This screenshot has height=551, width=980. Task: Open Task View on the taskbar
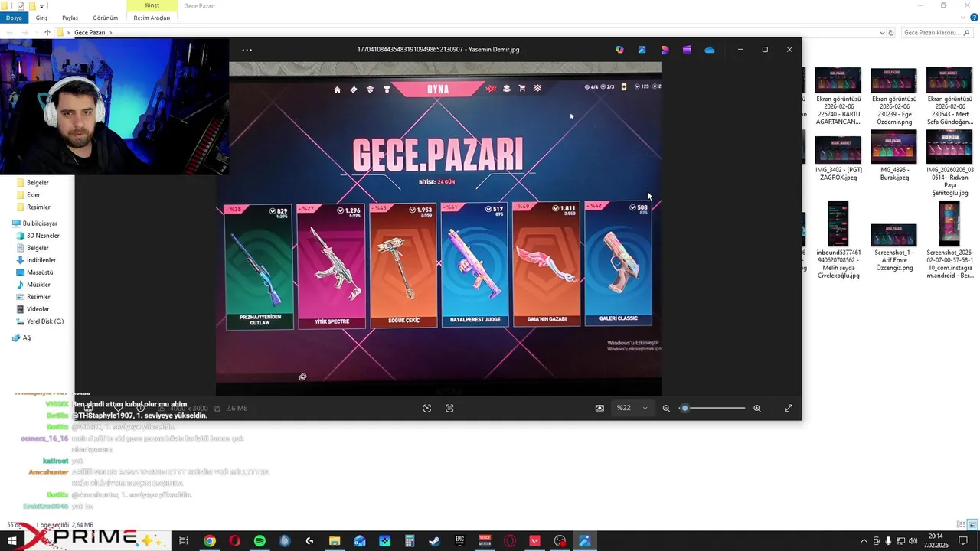[x=184, y=541]
